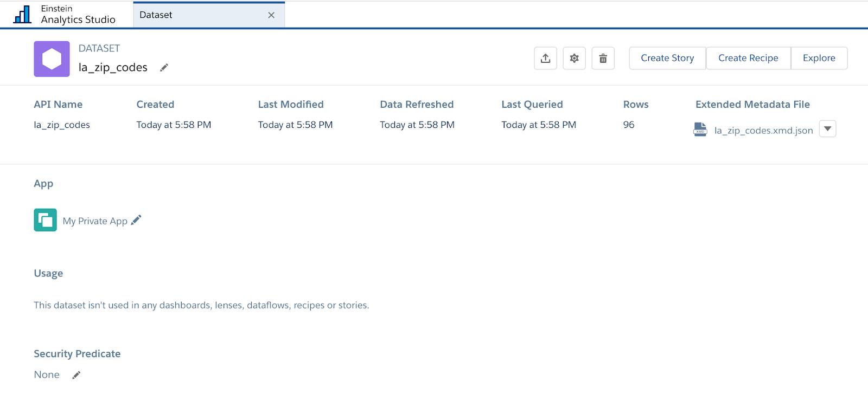Click the XMD file icon
868x401 pixels.
click(x=700, y=130)
